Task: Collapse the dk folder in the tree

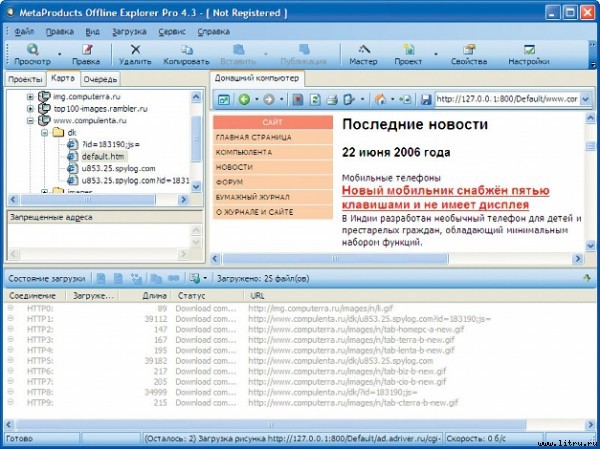Action: click(x=44, y=132)
